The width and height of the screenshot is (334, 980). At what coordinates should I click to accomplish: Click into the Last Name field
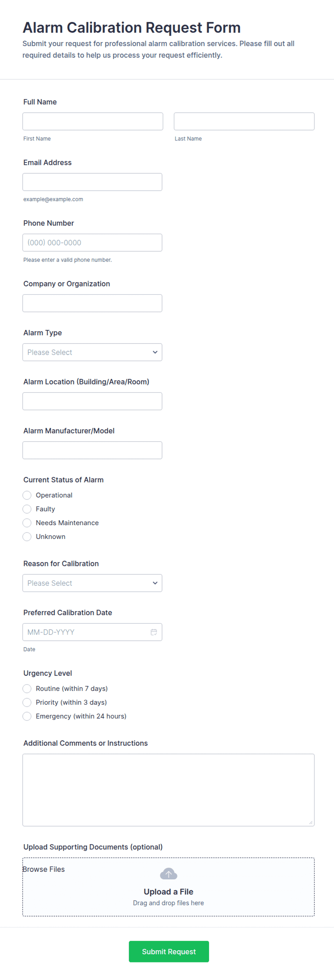pyautogui.click(x=244, y=121)
